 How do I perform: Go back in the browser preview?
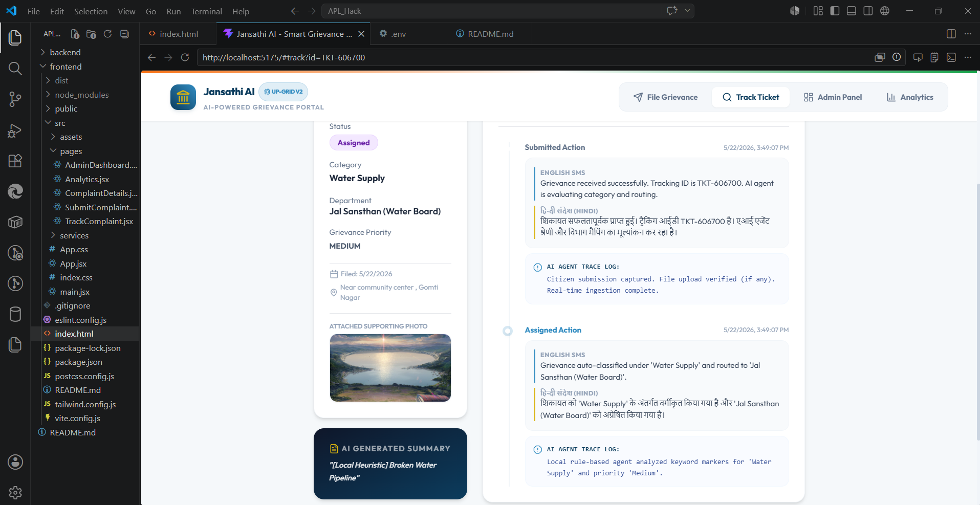[151, 57]
